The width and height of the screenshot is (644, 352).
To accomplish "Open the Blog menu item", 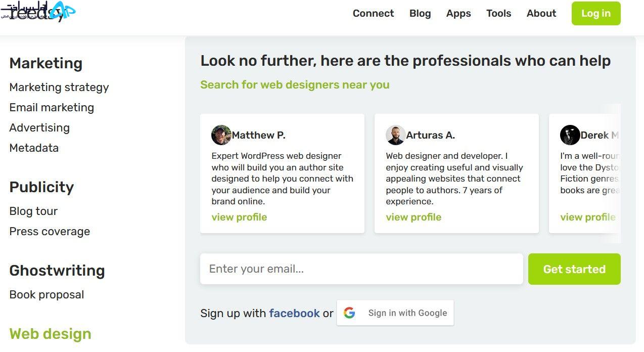I will click(420, 14).
